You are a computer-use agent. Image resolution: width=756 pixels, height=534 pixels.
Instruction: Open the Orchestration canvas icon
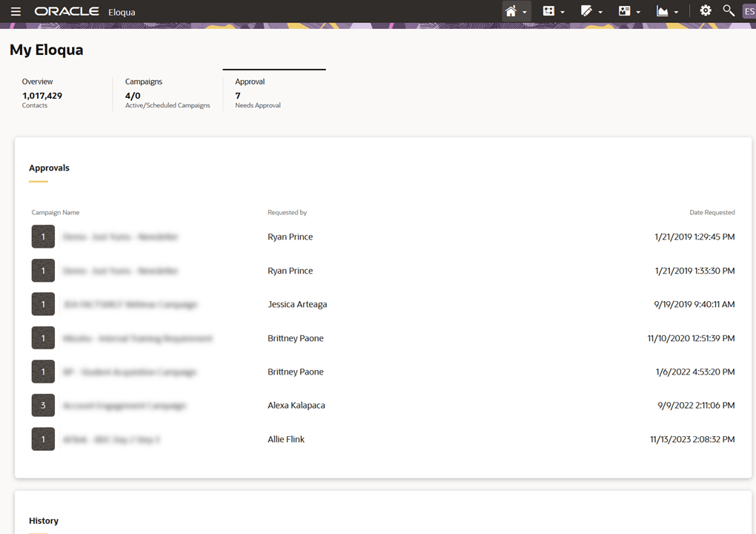[548, 10]
